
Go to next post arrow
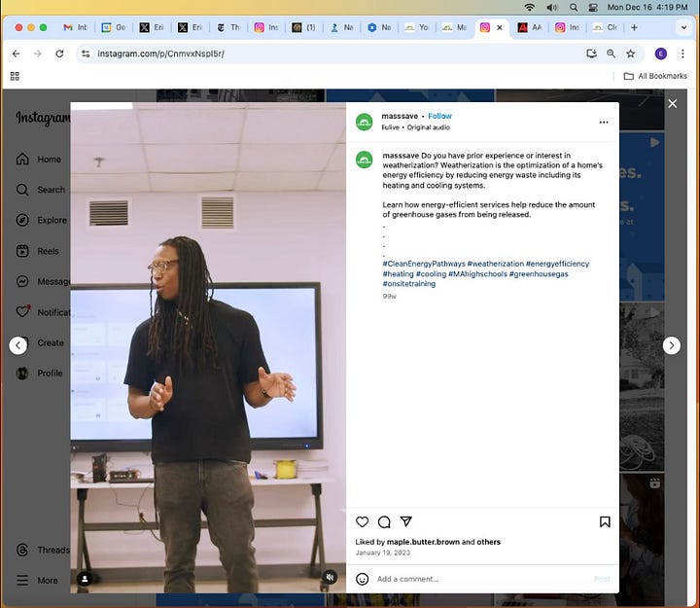672,345
